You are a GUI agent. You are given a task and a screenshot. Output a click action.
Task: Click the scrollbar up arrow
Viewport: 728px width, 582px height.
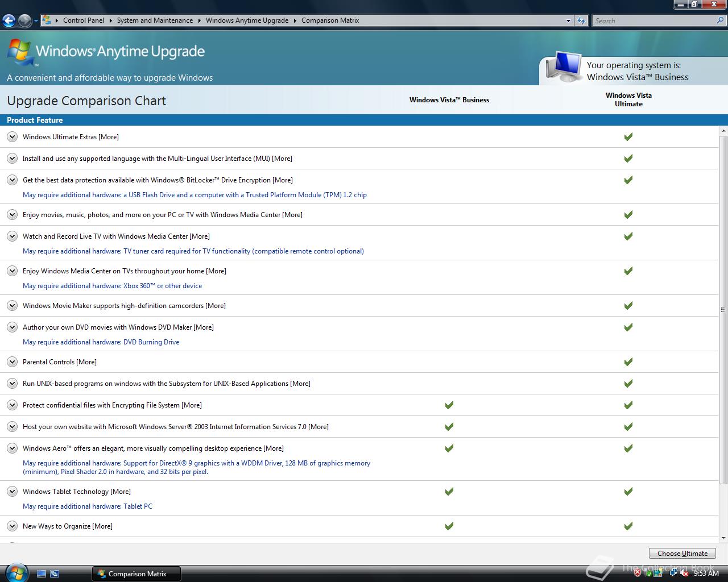tap(723, 131)
